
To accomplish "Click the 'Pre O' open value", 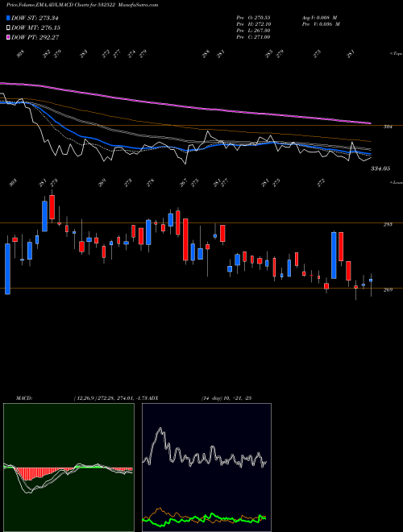I will click(253, 17).
